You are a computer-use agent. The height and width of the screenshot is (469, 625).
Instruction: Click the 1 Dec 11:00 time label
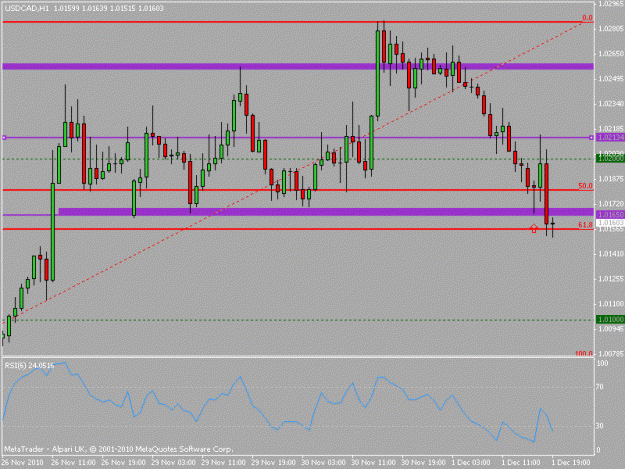tap(521, 463)
